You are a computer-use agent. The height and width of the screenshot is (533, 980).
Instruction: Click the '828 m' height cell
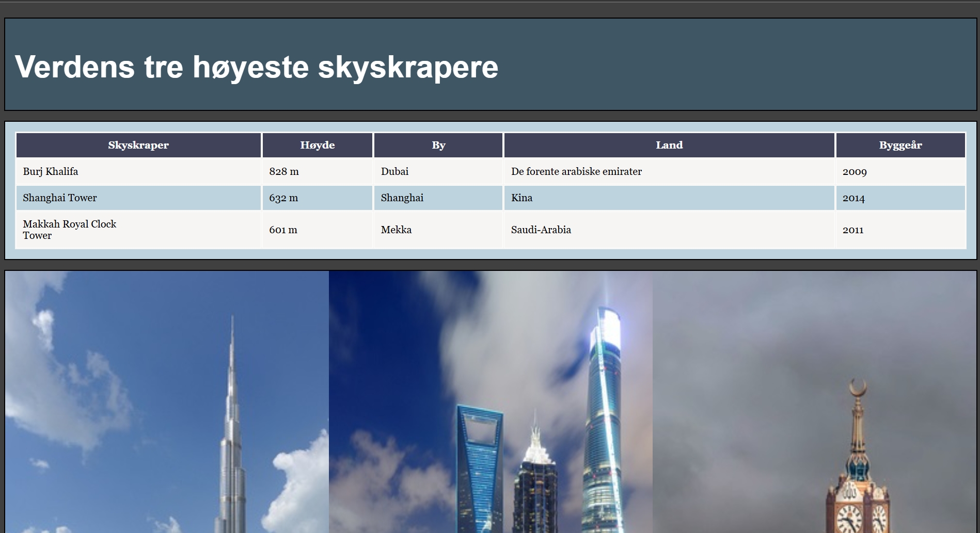[x=284, y=172]
